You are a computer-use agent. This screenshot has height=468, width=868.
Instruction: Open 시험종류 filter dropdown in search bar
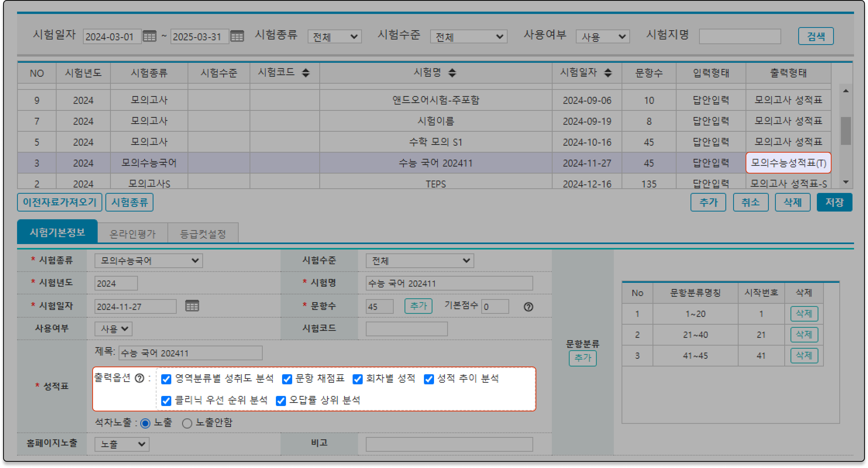(x=334, y=36)
